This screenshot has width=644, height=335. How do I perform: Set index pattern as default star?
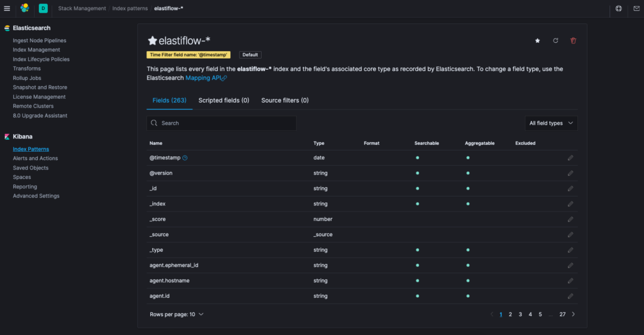click(x=538, y=41)
